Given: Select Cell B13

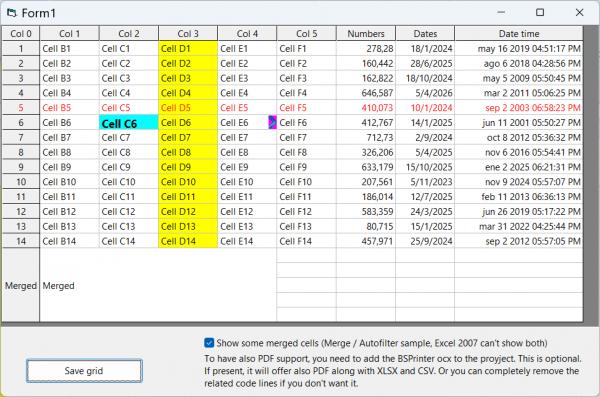Looking at the screenshot, I should (70, 227).
